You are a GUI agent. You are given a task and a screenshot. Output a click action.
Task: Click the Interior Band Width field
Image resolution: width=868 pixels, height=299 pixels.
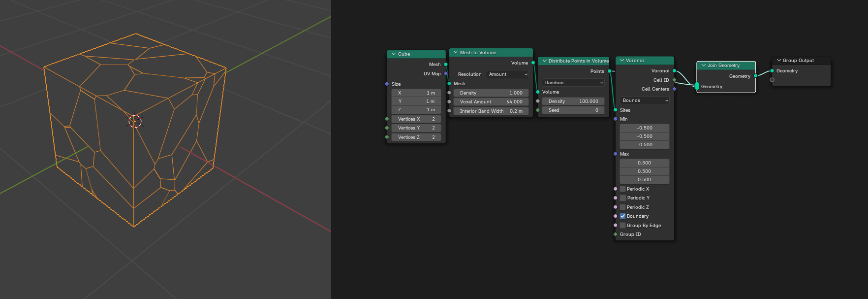(x=491, y=111)
